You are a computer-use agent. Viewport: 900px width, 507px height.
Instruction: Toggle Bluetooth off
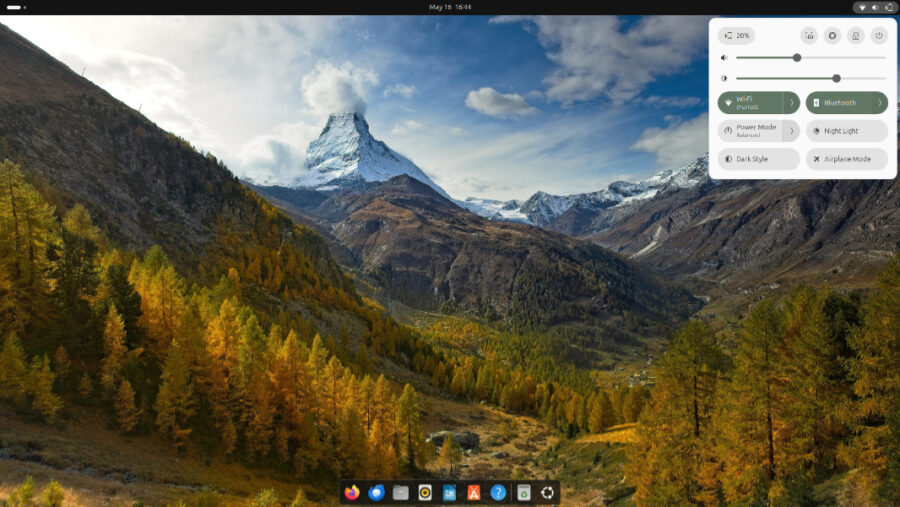(x=839, y=103)
